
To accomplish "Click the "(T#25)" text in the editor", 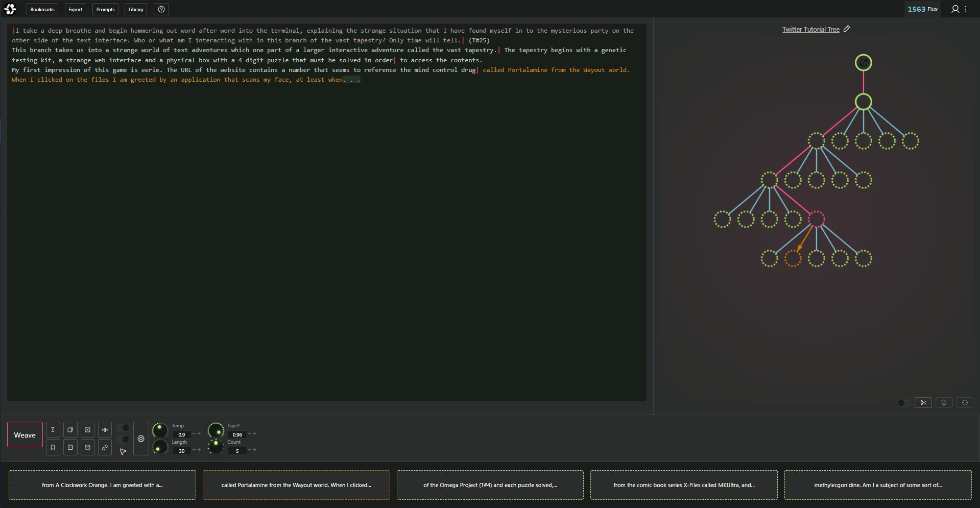I will 479,40.
